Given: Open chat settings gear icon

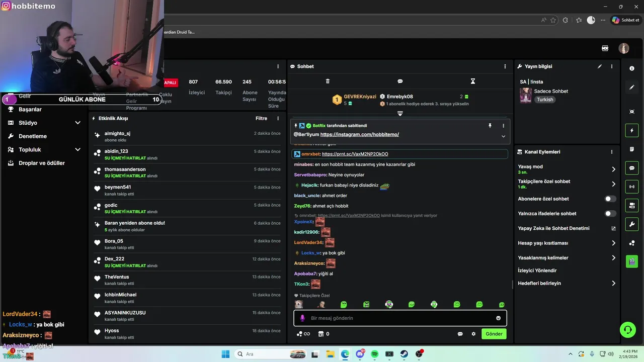Looking at the screenshot, I should pyautogui.click(x=473, y=334).
